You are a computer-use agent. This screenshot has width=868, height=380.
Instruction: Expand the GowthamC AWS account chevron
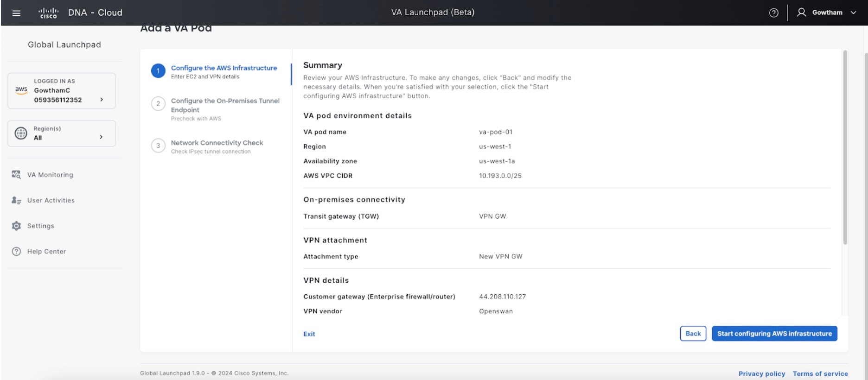102,100
